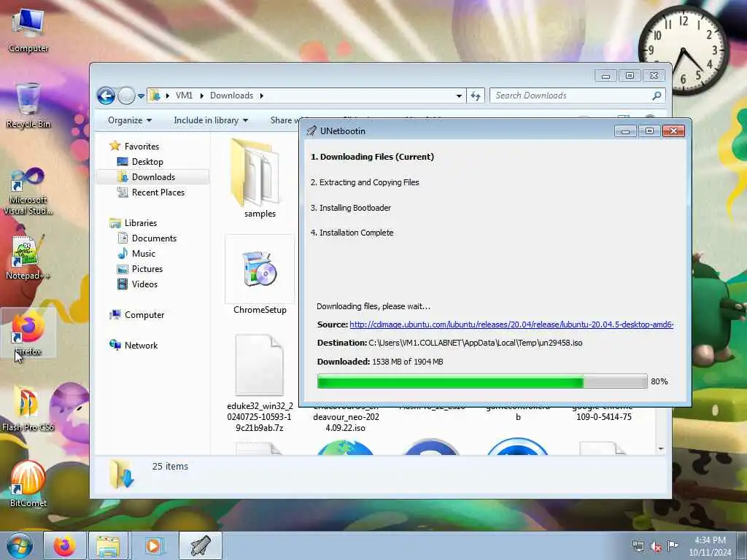Screen dimensions: 747x560
Task: Click the UNetbootin title bar icon
Action: (311, 131)
